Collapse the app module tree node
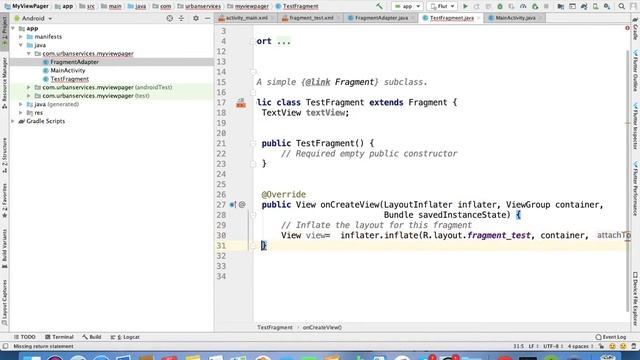The image size is (640, 360). click(x=13, y=28)
